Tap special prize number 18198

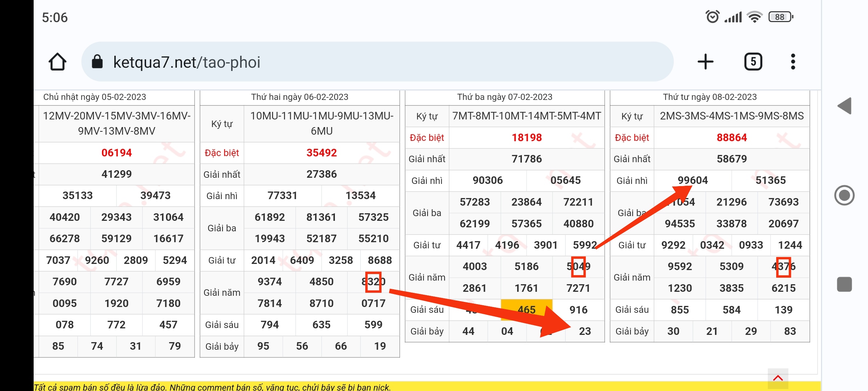(x=526, y=138)
